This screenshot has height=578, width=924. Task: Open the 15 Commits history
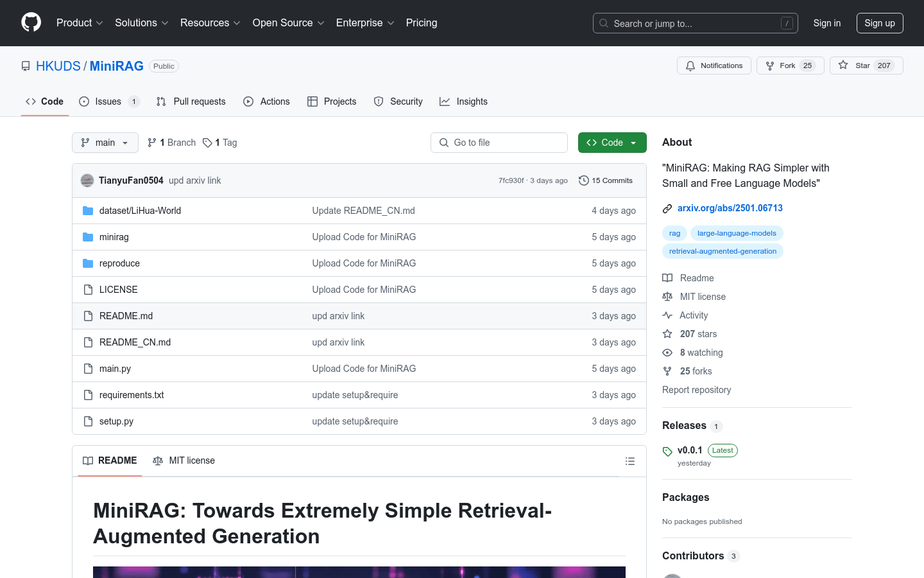606,180
